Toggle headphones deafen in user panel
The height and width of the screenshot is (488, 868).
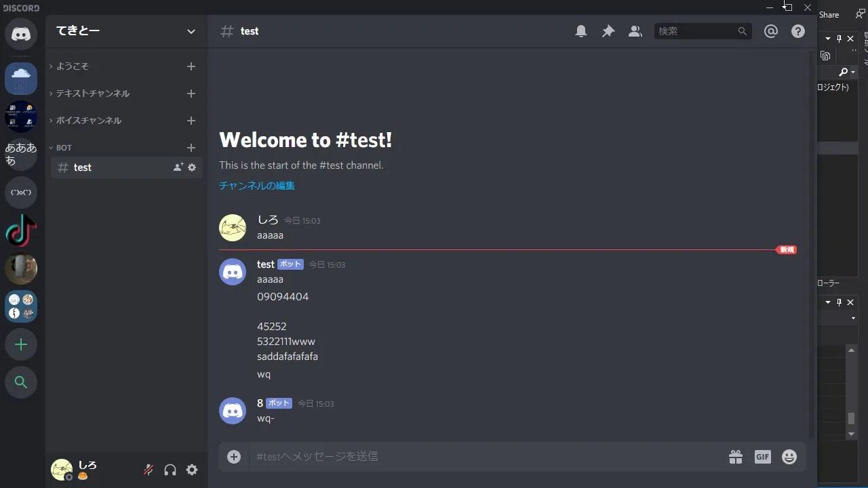pyautogui.click(x=170, y=470)
